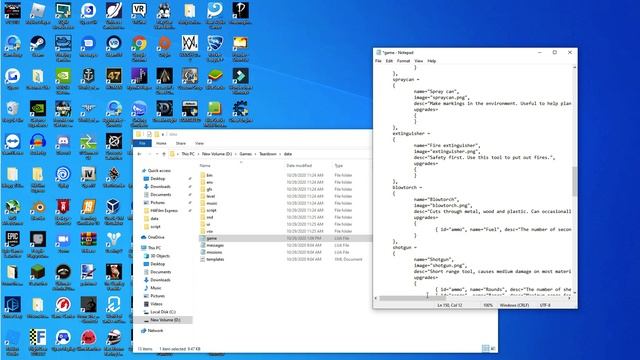This screenshot has height=360, width=640.
Task: Go up one folder level in Explorer
Action: [164, 154]
